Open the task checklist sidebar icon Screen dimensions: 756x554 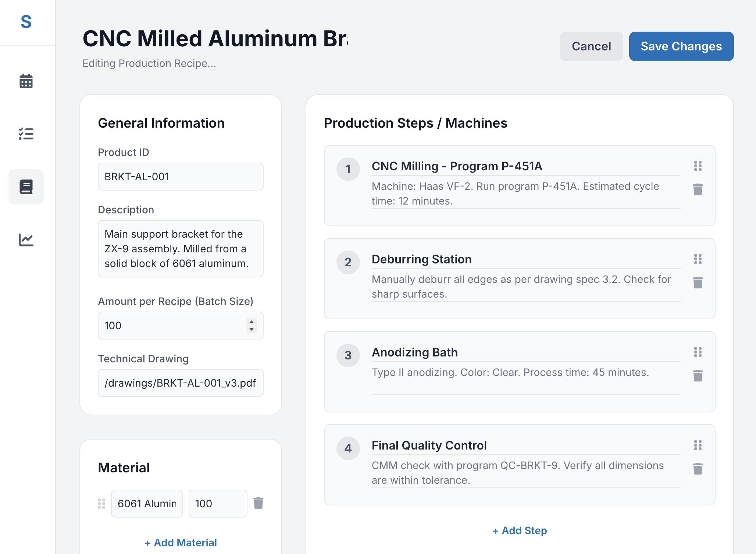click(x=26, y=134)
